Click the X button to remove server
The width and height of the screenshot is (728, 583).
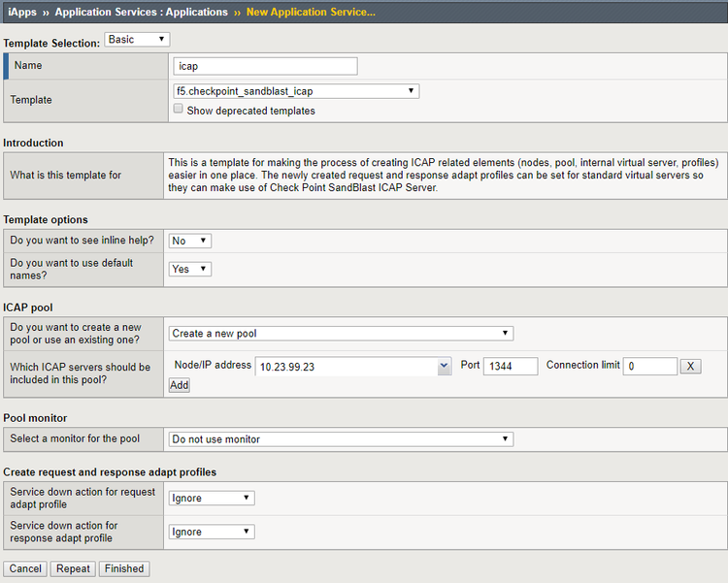(689, 367)
